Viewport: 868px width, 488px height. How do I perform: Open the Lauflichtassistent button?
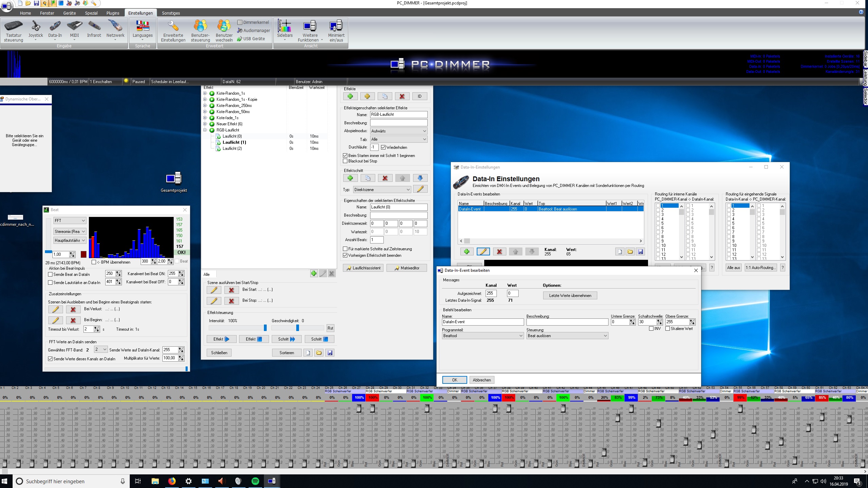363,268
